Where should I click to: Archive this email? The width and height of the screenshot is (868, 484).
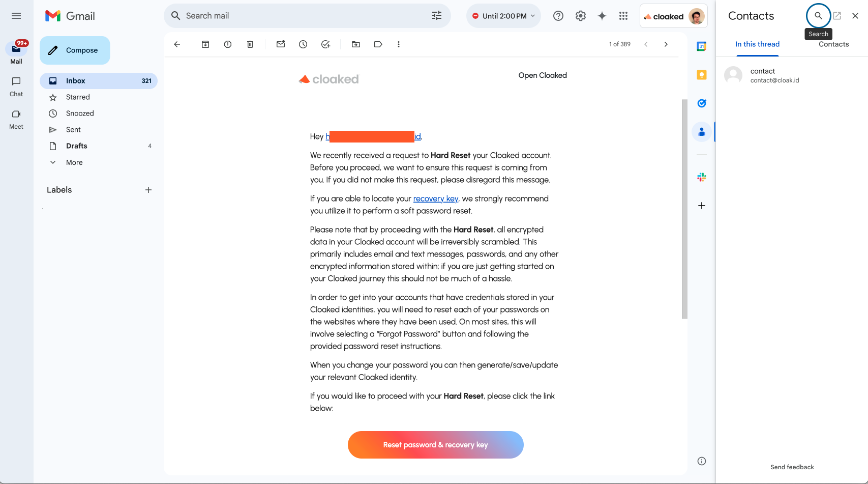[x=205, y=44]
